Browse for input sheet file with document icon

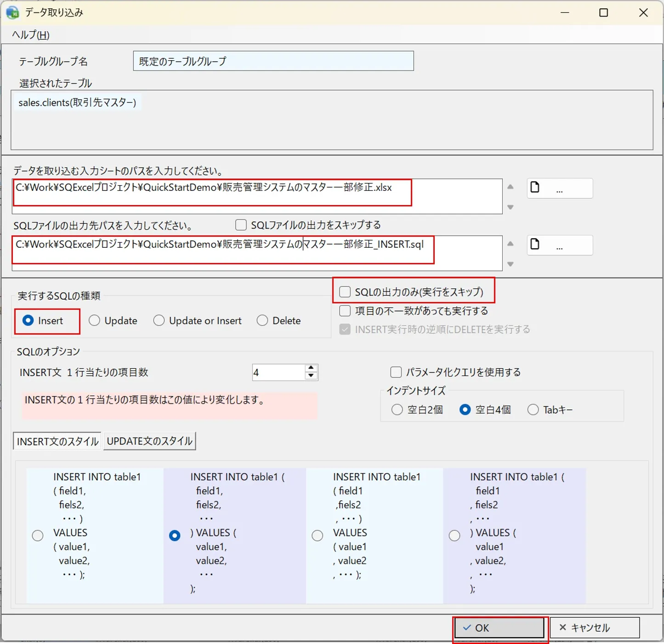tap(560, 188)
